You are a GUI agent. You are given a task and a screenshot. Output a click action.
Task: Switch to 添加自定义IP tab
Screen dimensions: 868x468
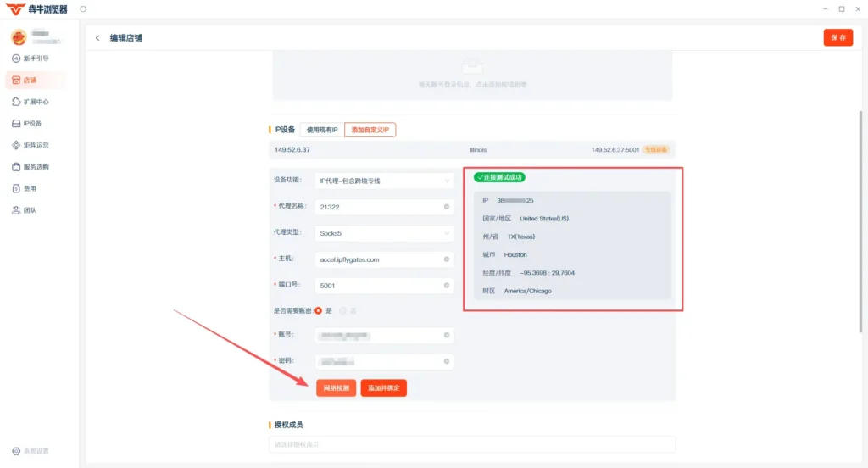[x=370, y=130]
